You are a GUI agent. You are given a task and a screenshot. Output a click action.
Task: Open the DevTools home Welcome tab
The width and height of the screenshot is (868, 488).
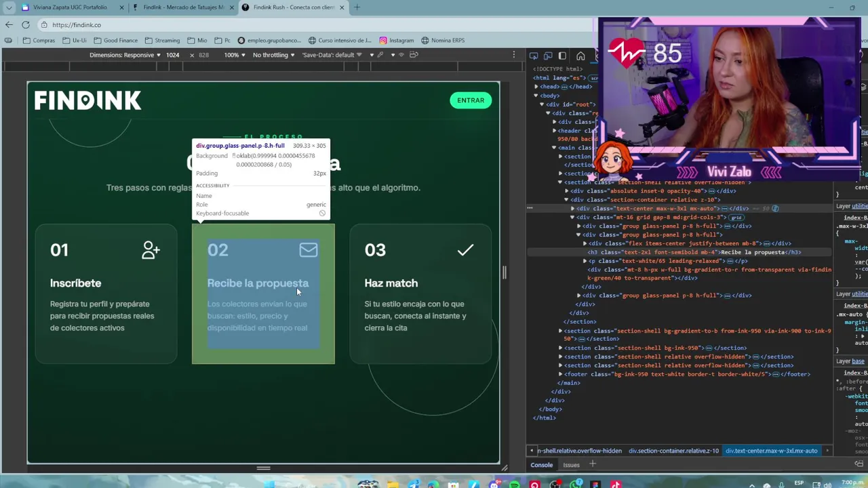point(580,56)
